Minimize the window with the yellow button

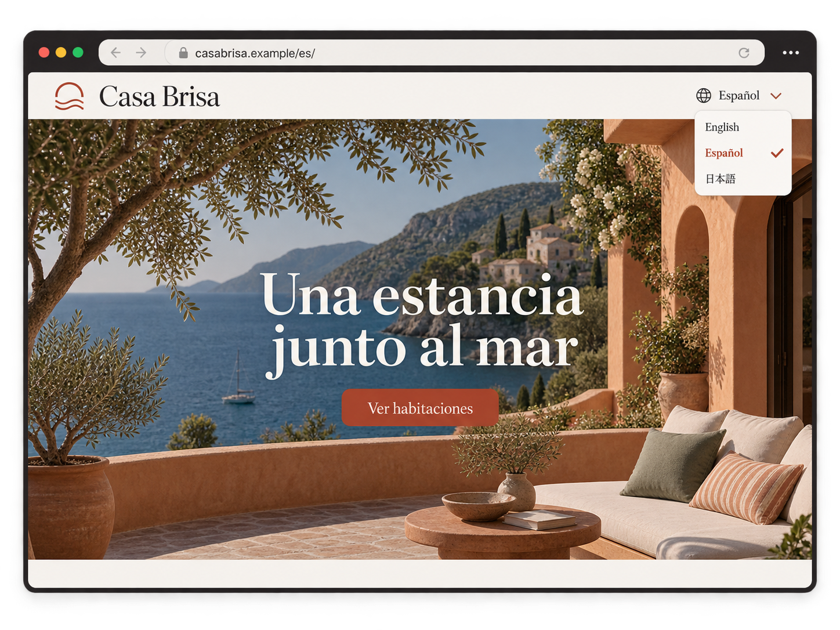pyautogui.click(x=61, y=53)
